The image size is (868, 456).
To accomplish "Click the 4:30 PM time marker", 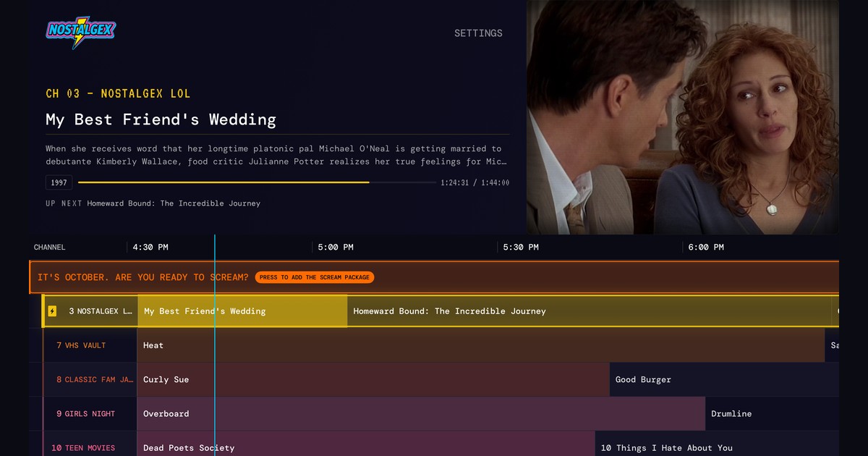I will [150, 248].
